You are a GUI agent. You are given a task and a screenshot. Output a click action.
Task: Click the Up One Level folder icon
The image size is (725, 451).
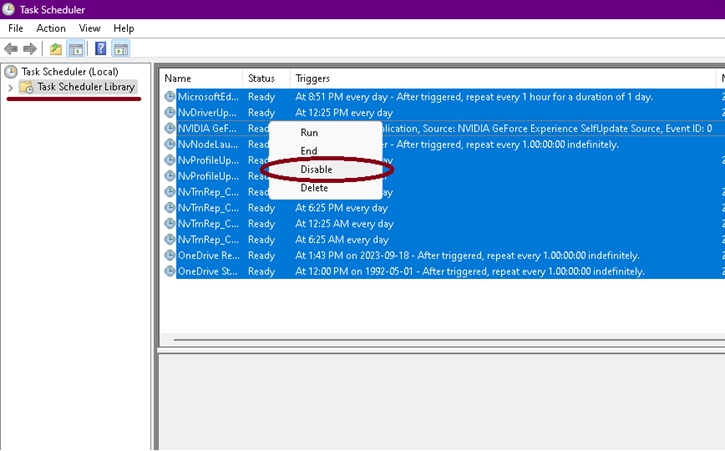click(56, 49)
